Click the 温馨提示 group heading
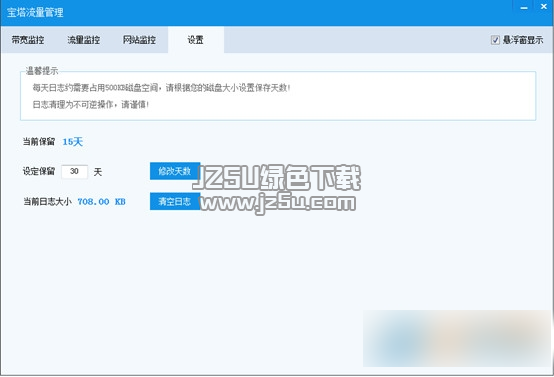 pyautogui.click(x=42, y=71)
